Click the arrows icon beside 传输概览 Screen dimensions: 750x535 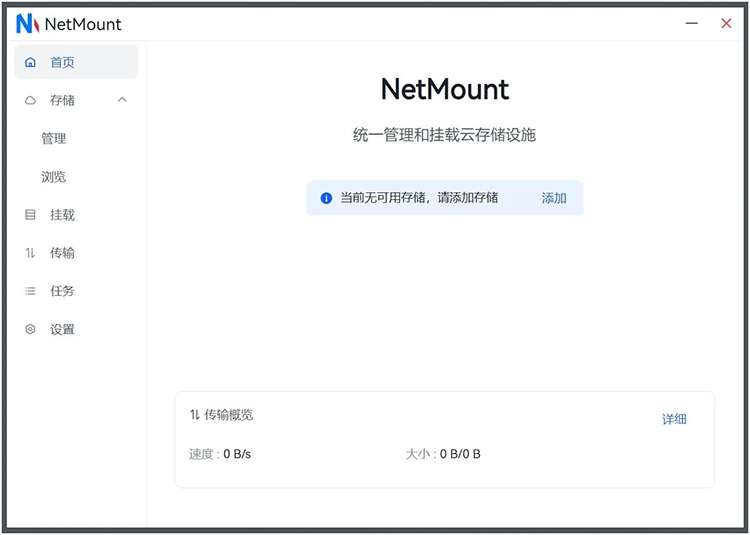pyautogui.click(x=194, y=414)
